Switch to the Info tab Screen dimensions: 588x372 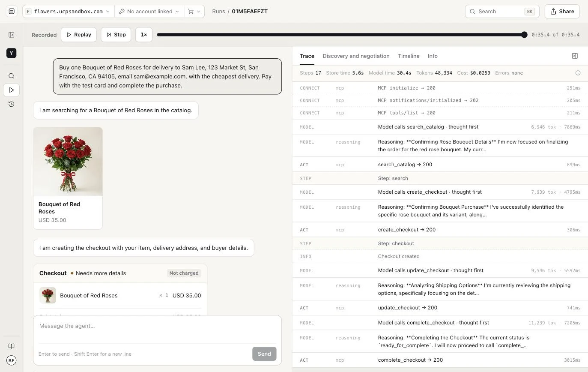433,56
